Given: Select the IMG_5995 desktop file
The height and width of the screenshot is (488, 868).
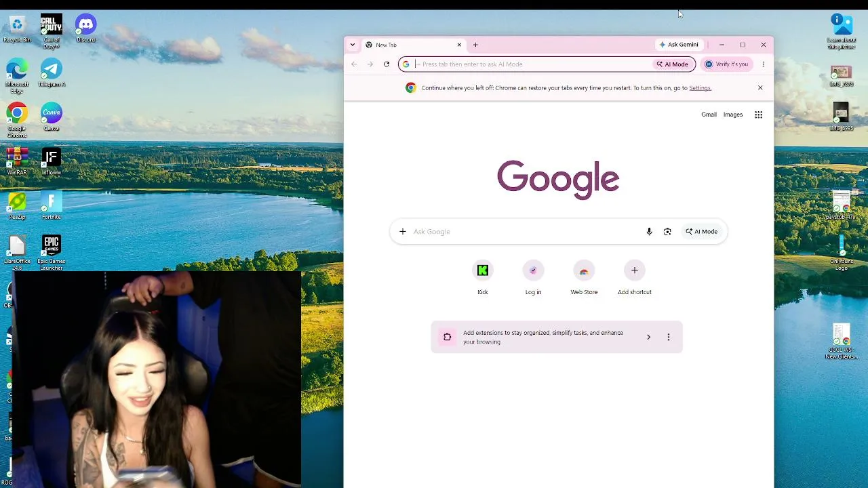Looking at the screenshot, I should (842, 117).
